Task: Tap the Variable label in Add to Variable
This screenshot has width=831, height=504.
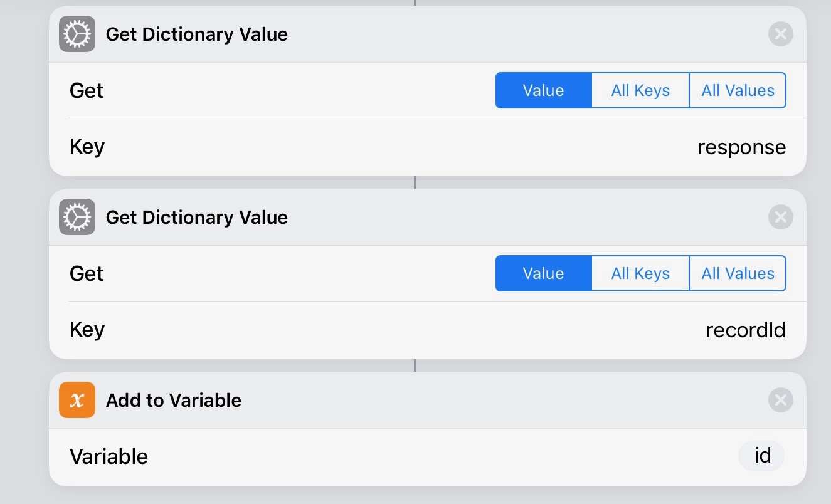Action: pos(109,456)
